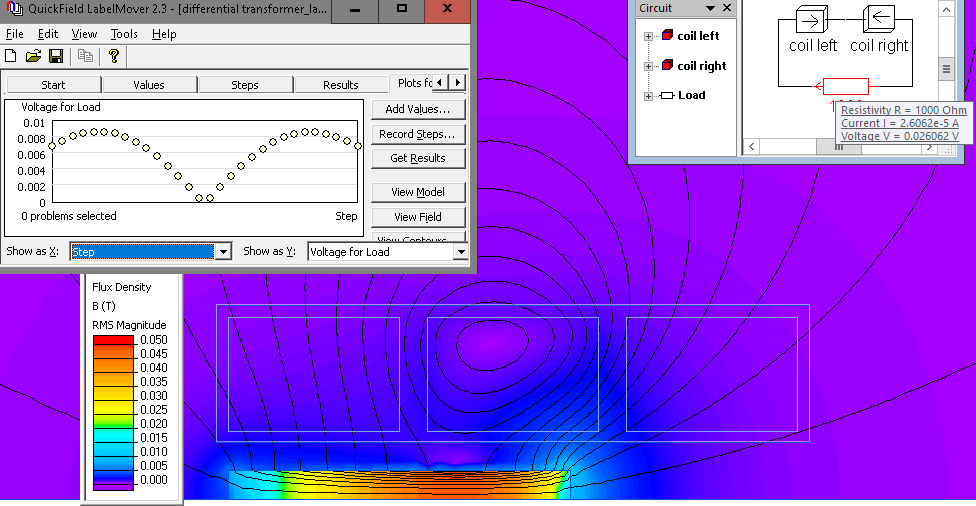This screenshot has width=976, height=506.
Task: Switch to the Values tab
Action: 149,85
